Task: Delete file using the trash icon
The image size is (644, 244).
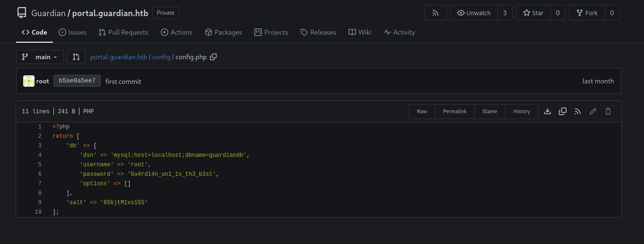Action: coord(608,111)
